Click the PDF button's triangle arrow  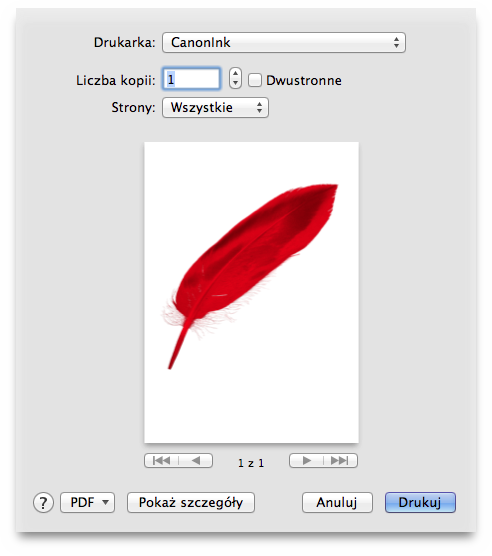pos(105,502)
